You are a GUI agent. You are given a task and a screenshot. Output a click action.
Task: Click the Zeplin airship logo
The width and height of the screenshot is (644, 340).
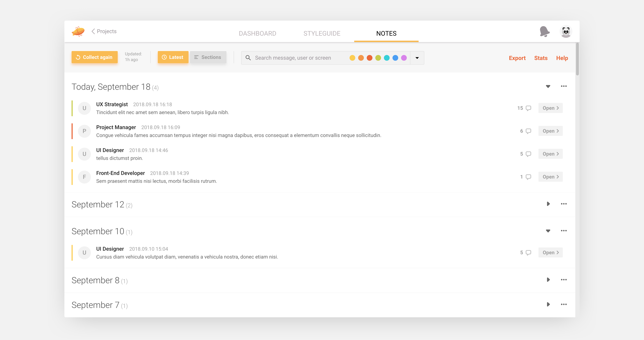(78, 32)
